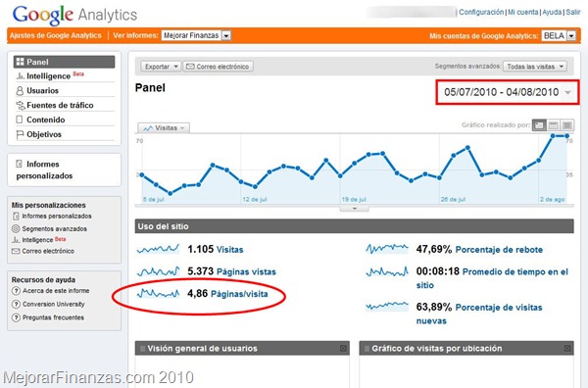Screen dimensions: 588x388
Task: Click the Fuentes de tráfico arrows icon
Action: click(20, 106)
